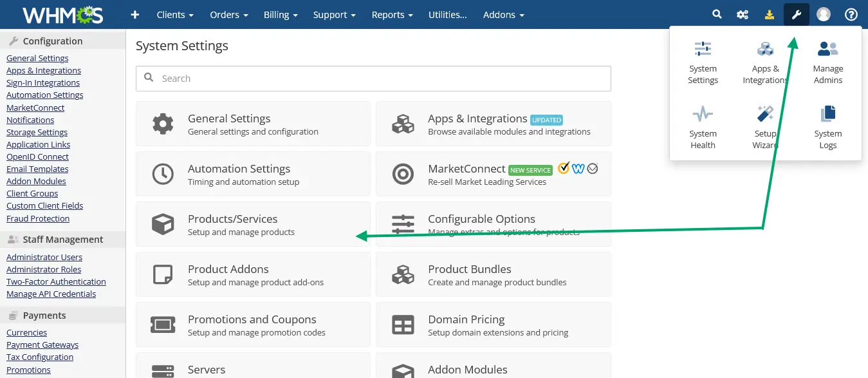The image size is (868, 378).
Task: Click the Product Addons note icon
Action: point(163,274)
